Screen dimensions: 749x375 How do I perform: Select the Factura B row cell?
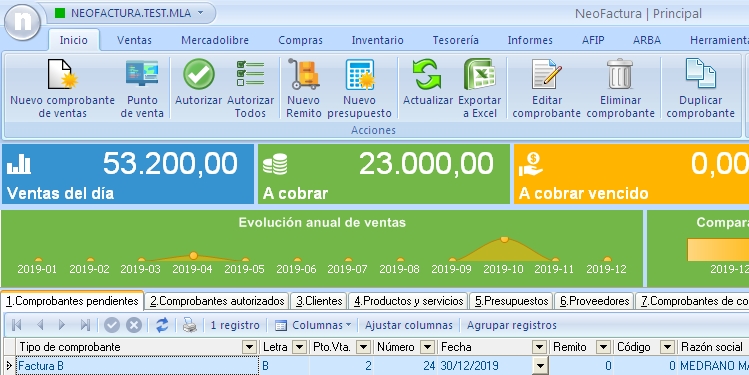pos(137,366)
